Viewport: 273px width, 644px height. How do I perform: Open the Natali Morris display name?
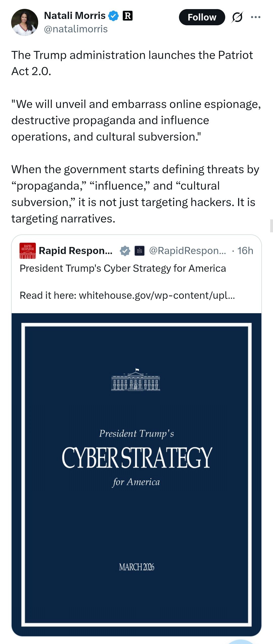tap(75, 16)
